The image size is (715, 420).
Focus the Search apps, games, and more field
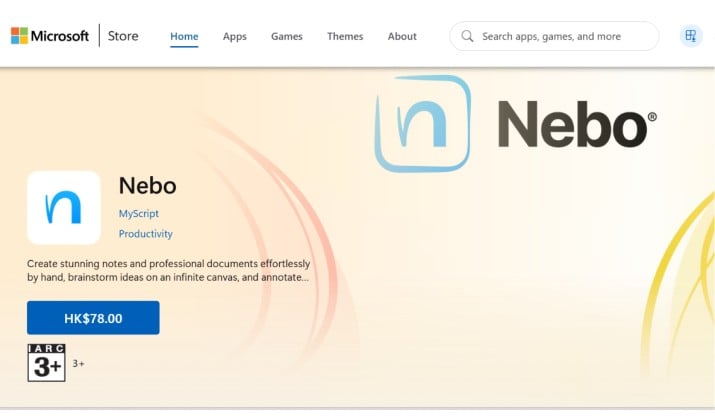pyautogui.click(x=554, y=36)
